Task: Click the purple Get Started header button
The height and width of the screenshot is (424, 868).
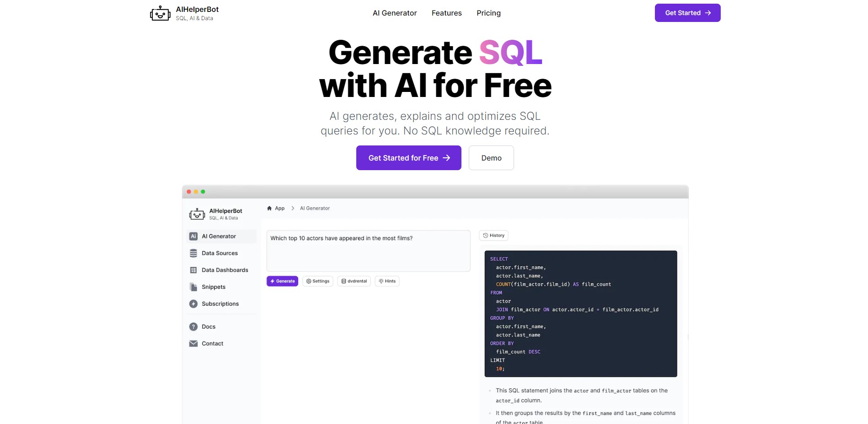Action: [687, 13]
